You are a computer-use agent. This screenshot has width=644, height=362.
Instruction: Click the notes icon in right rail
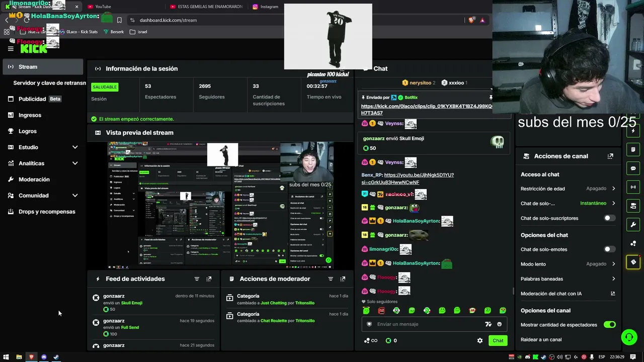coord(633,150)
